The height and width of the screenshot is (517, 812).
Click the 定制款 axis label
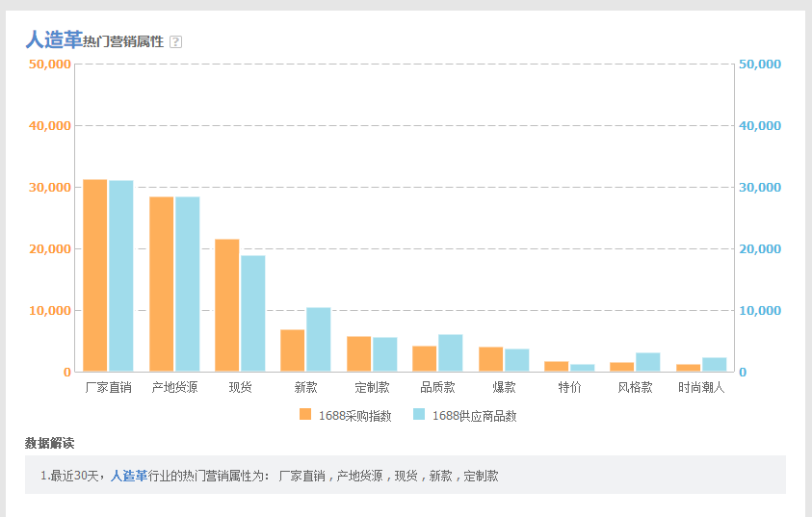(x=372, y=387)
